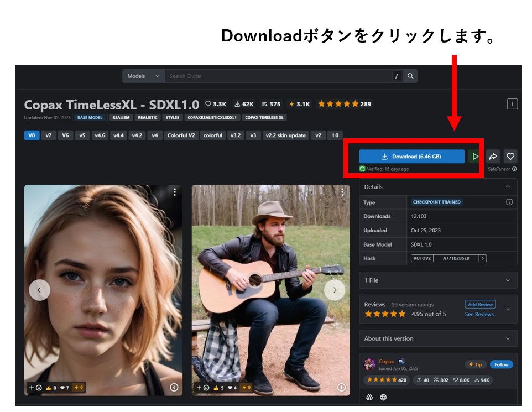The height and width of the screenshot is (412, 532).
Task: Click heart 7 reaction on portrait image
Action: click(65, 388)
